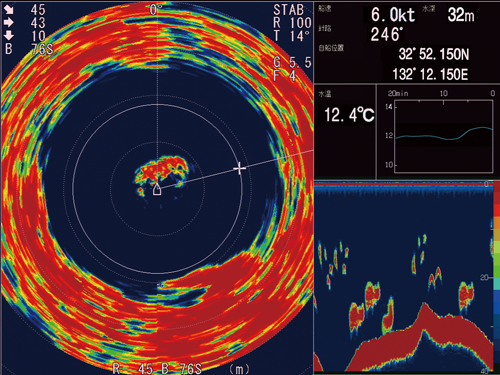Image resolution: width=500 pixels, height=375 pixels.
Task: Click the 32°52.150N latitude readout
Action: [434, 54]
